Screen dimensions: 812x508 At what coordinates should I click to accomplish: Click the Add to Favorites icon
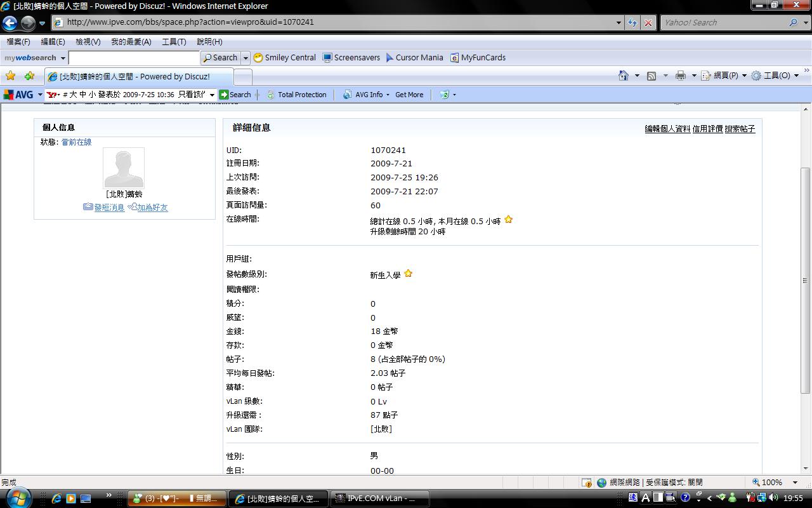29,76
